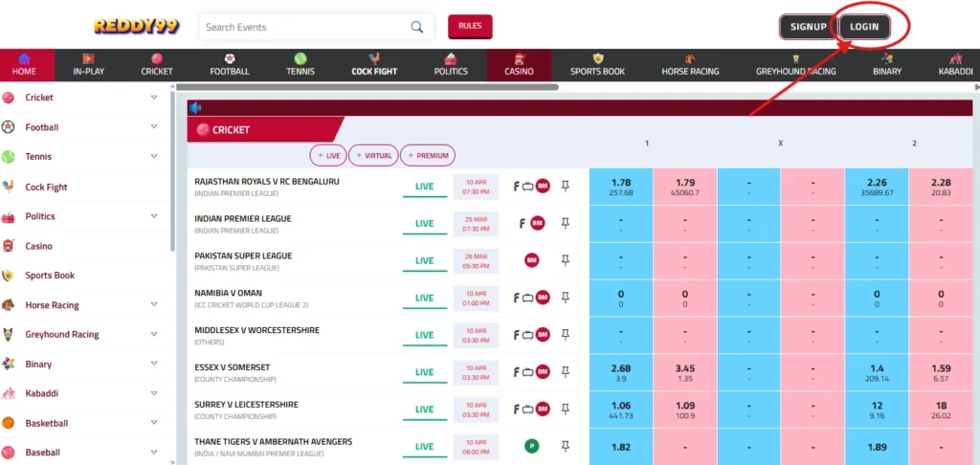Viewport: 980px width, 465px height.
Task: Open Sports Book in the sidebar
Action: point(50,275)
